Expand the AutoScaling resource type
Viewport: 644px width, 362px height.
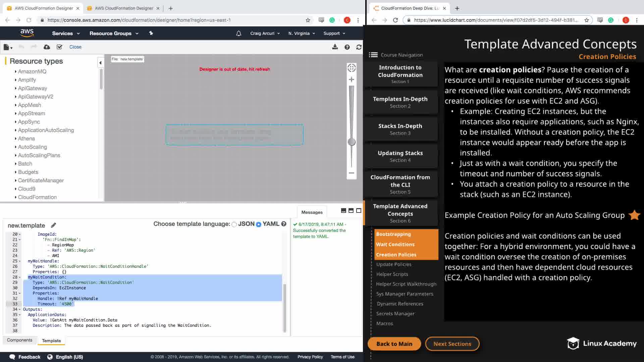pos(32,147)
